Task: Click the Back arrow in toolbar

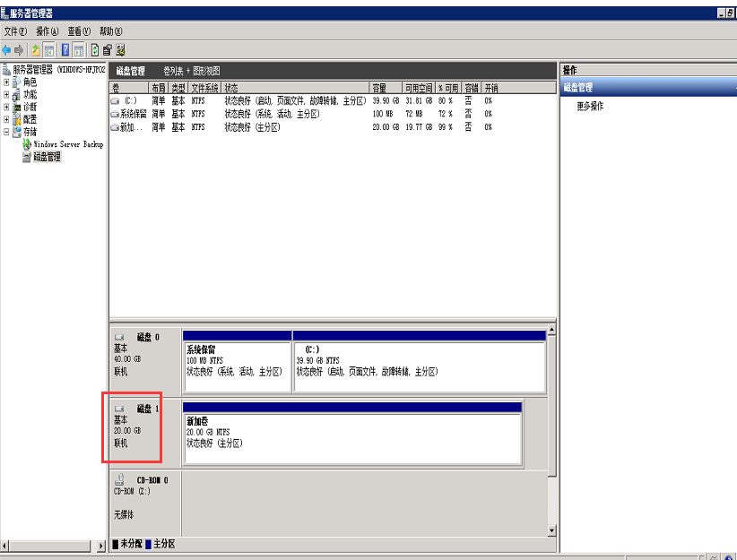Action: tap(7, 49)
